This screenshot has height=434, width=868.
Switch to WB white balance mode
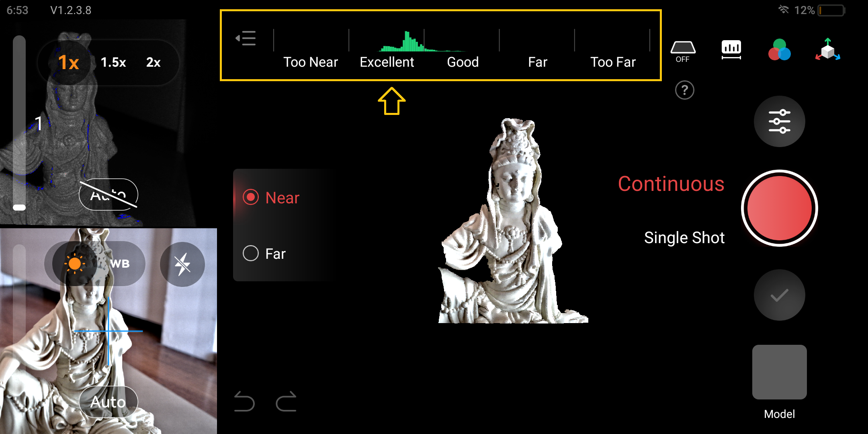[x=120, y=264]
